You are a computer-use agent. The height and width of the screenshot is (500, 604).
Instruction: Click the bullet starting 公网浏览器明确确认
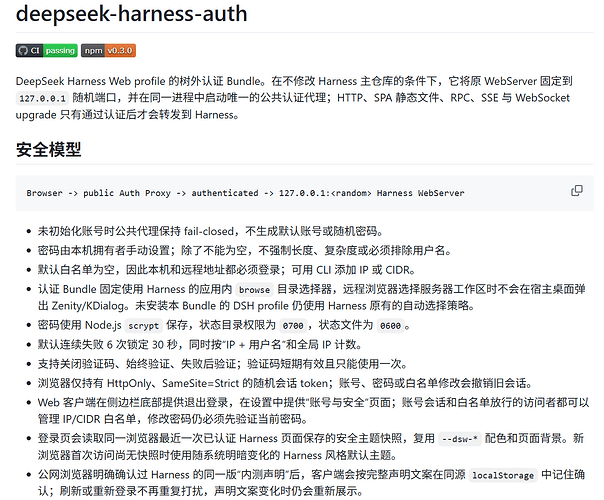311,483
